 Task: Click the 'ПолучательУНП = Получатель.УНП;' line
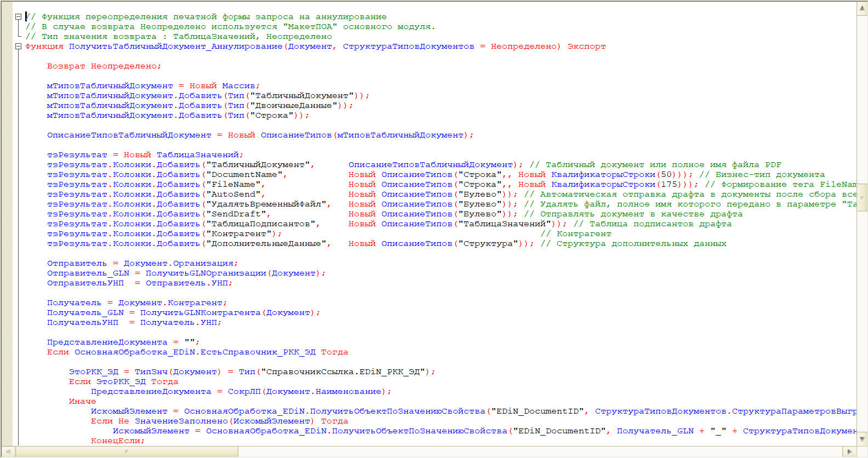[x=134, y=323]
